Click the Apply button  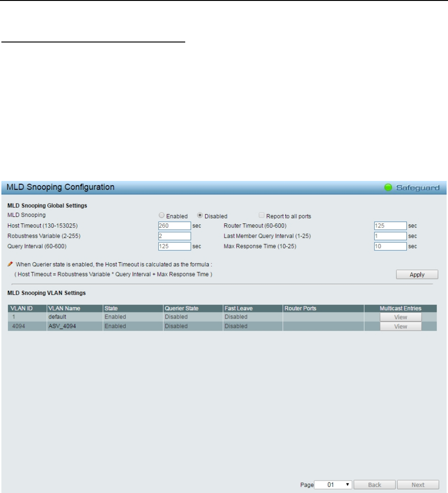click(x=417, y=275)
